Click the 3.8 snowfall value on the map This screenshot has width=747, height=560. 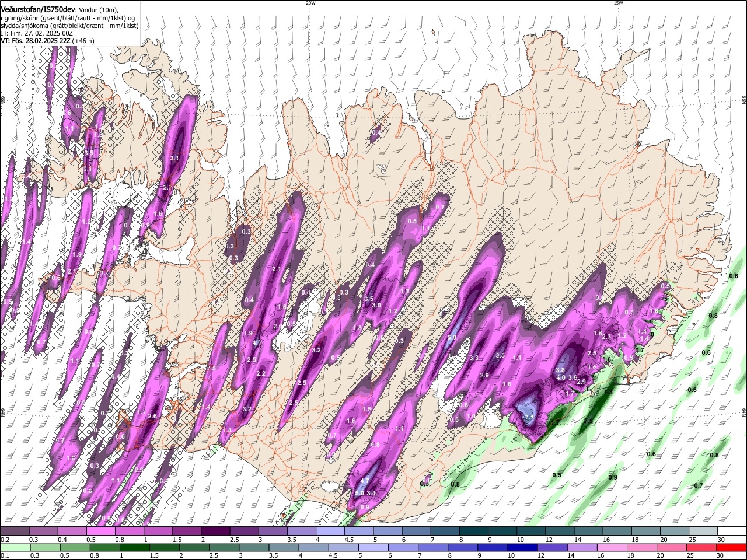tap(560, 370)
